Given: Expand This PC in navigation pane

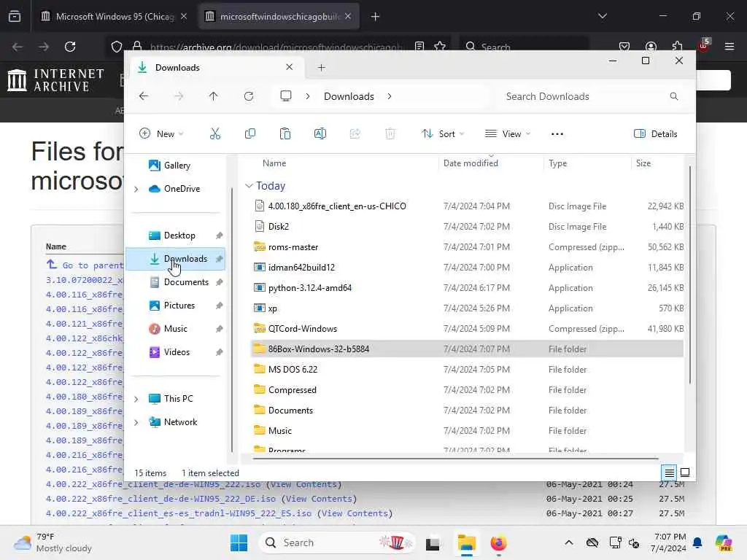Looking at the screenshot, I should coord(136,399).
